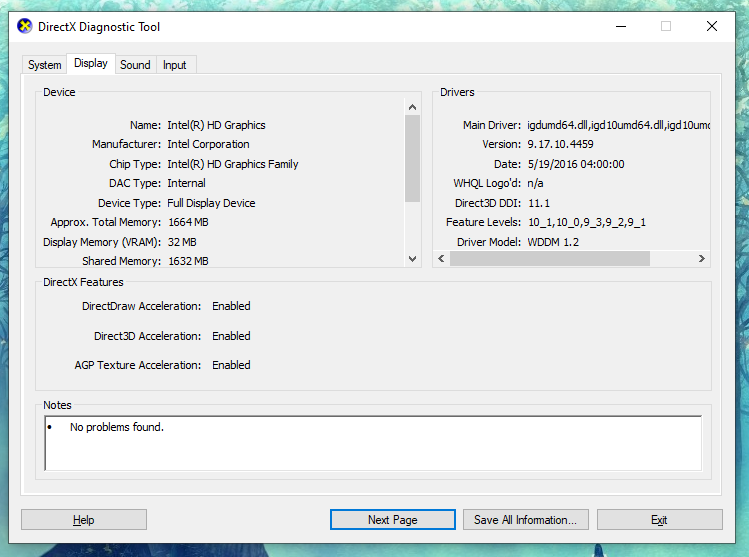
Task: Go to the Input tab
Action: 174,65
